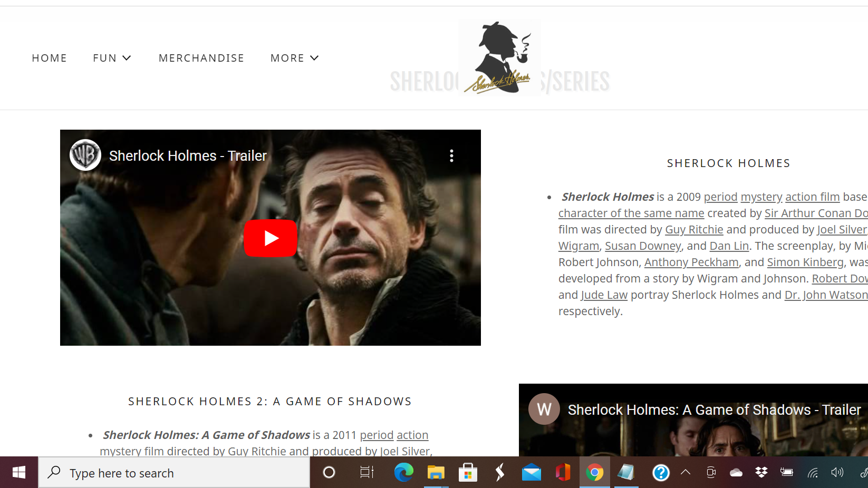Click the Sherlock Holmes silhouette site logo
The image size is (868, 488).
tap(499, 57)
